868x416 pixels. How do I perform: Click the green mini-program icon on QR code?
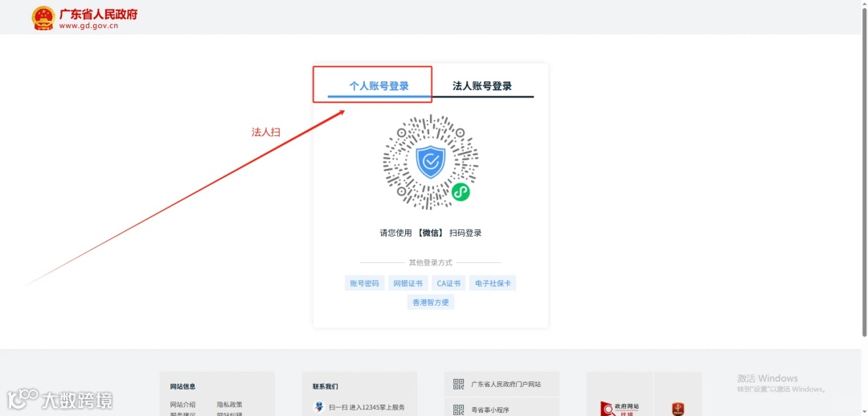[461, 192]
